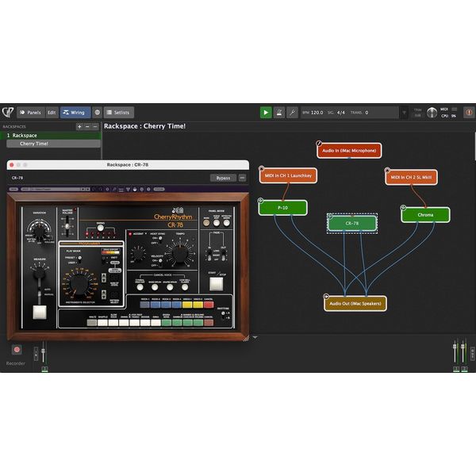Switch to the Wiring view
The image size is (476, 476).
click(x=75, y=113)
